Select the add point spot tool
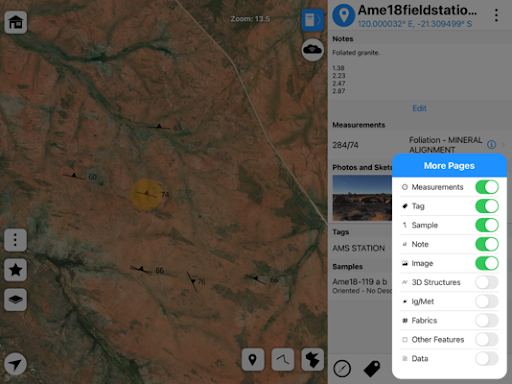This screenshot has height=384, width=512. 253,359
